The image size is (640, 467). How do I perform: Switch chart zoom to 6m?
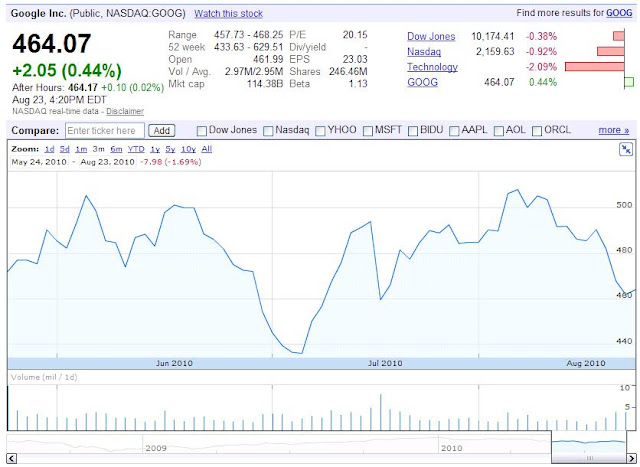pos(116,149)
